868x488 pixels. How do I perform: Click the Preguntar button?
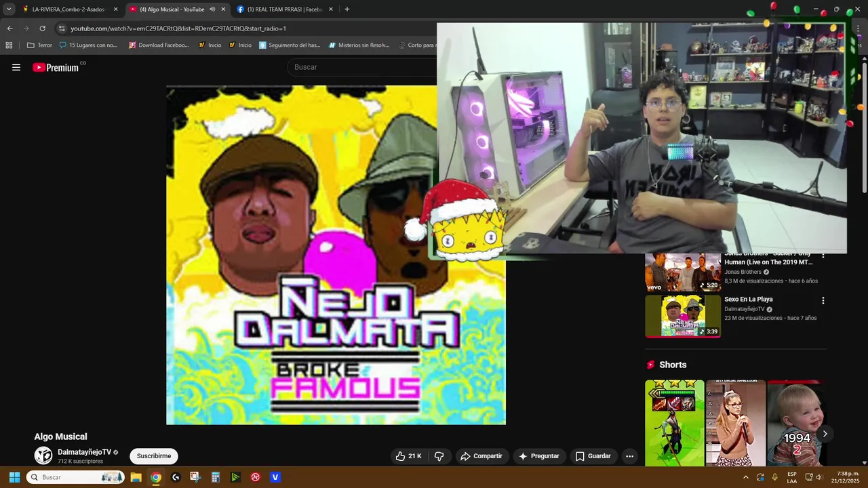538,456
